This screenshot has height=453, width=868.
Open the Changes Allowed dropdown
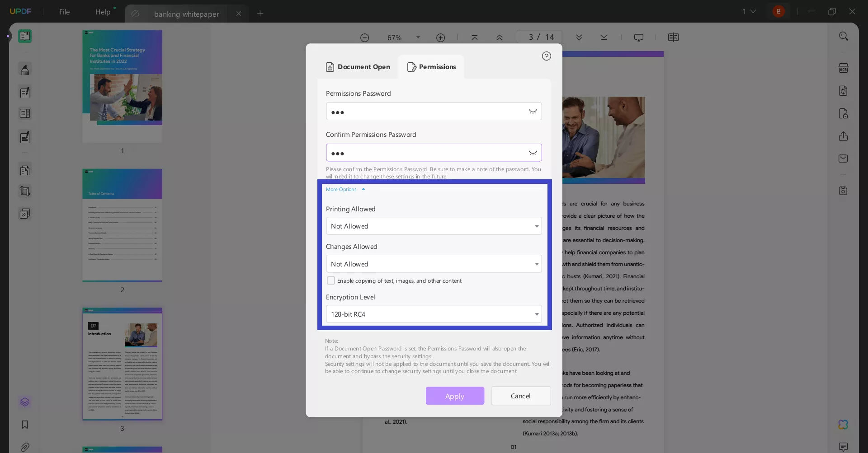click(434, 264)
